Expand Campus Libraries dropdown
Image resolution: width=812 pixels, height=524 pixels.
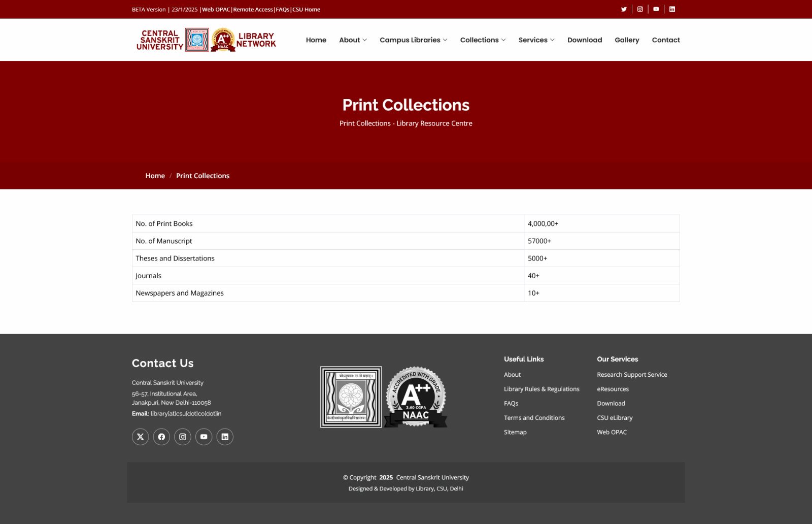click(x=413, y=40)
